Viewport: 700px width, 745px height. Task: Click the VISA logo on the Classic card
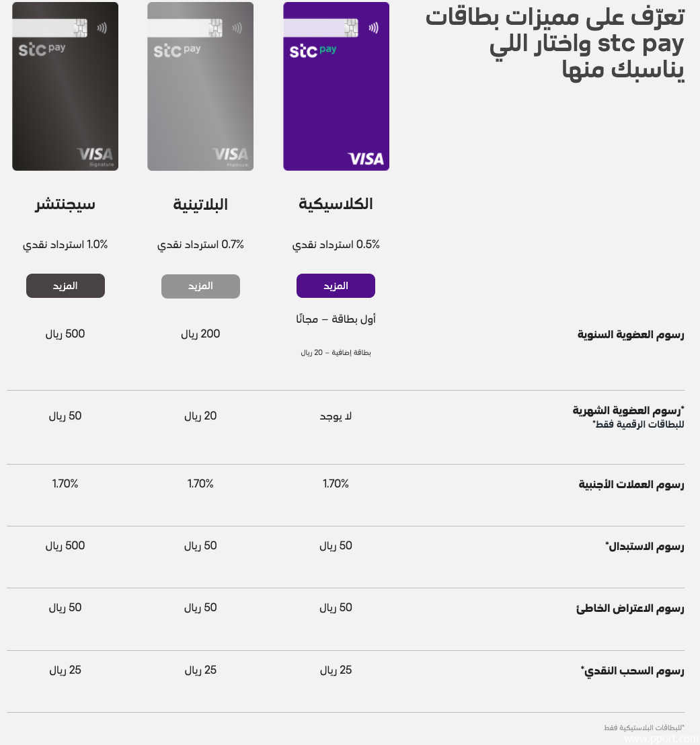[x=366, y=159]
